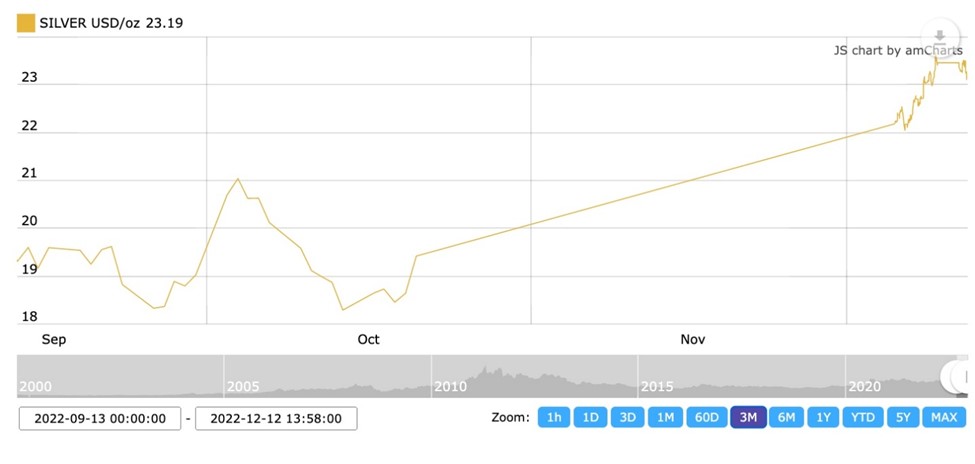Screen dimensions: 975x464
Task: Click the 2010 area in the chart scrollbar
Action: [x=450, y=386]
